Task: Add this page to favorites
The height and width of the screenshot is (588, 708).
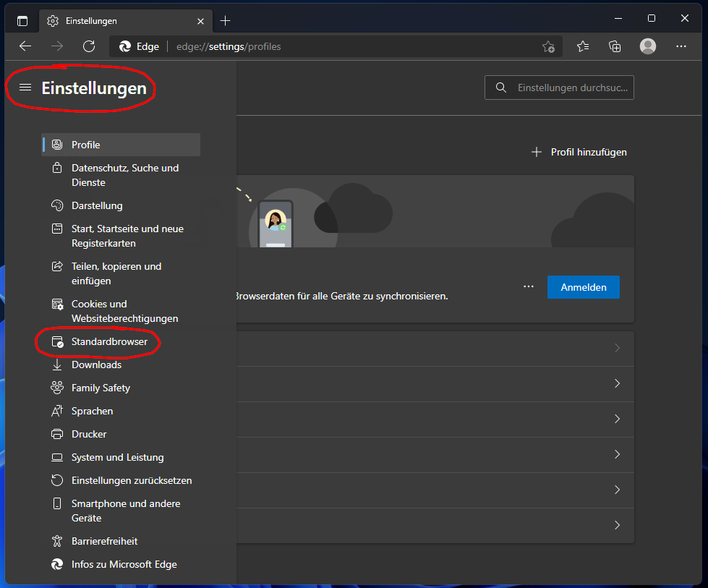Action: [548, 47]
